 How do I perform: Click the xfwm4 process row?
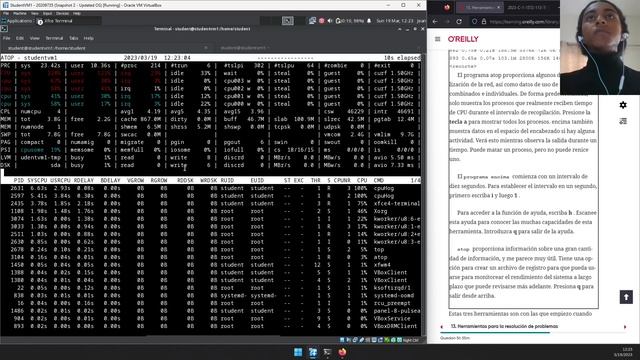coord(210,265)
